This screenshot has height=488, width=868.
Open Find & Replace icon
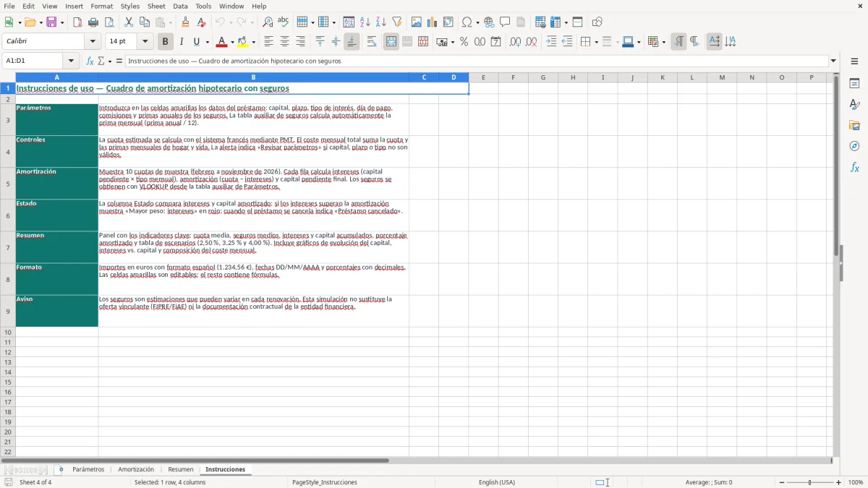pyautogui.click(x=268, y=22)
